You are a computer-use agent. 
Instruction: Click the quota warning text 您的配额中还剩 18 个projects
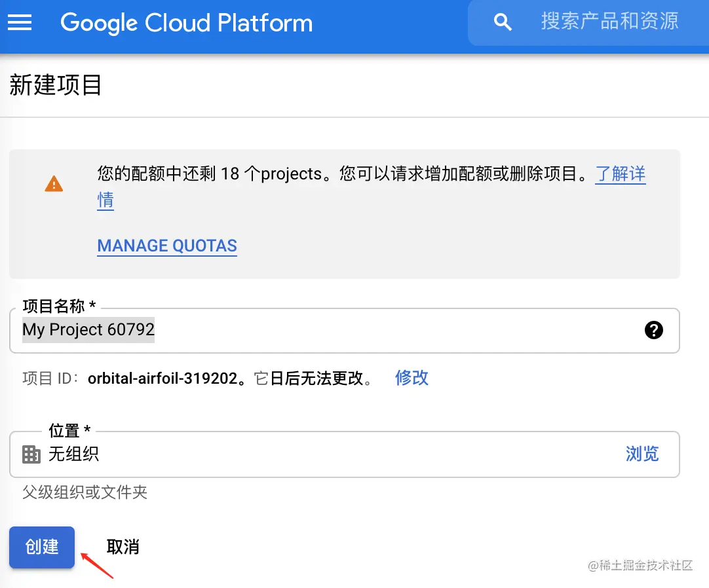[x=210, y=174]
